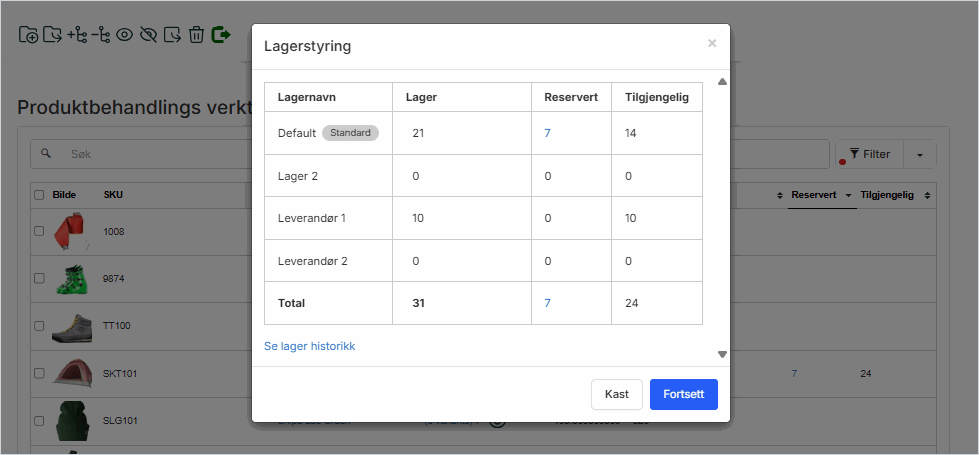The height and width of the screenshot is (455, 979).
Task: Click the remove tree node icon
Action: 101,34
